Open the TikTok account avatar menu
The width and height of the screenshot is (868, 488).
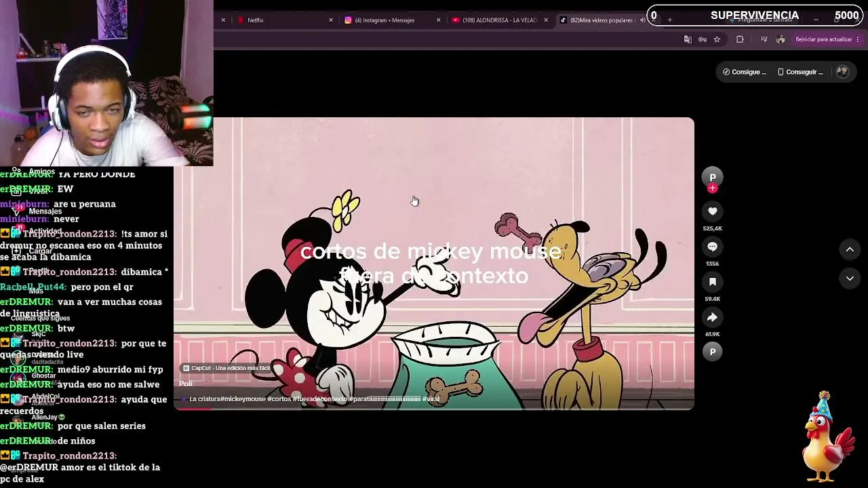842,72
